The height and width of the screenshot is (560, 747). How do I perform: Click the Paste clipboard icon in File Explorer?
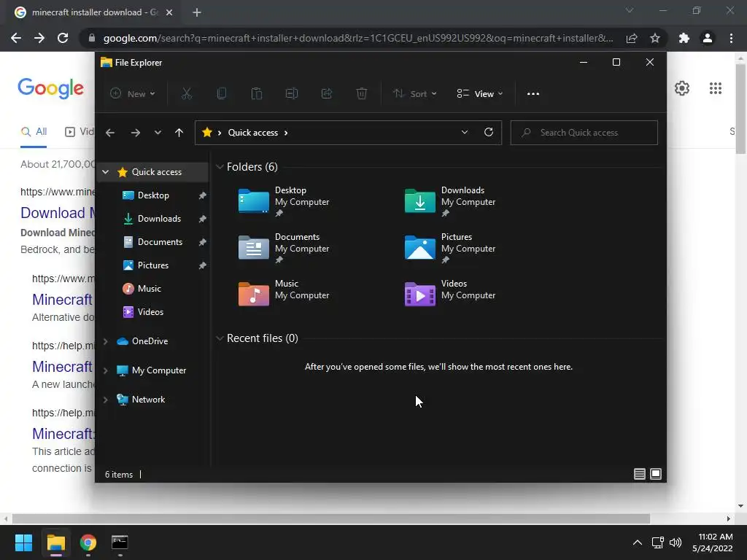(256, 94)
